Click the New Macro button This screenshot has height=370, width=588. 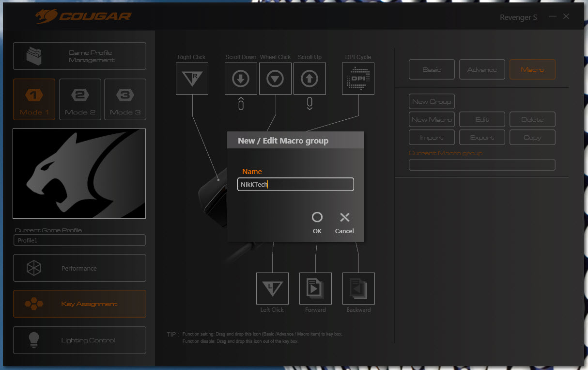(432, 119)
